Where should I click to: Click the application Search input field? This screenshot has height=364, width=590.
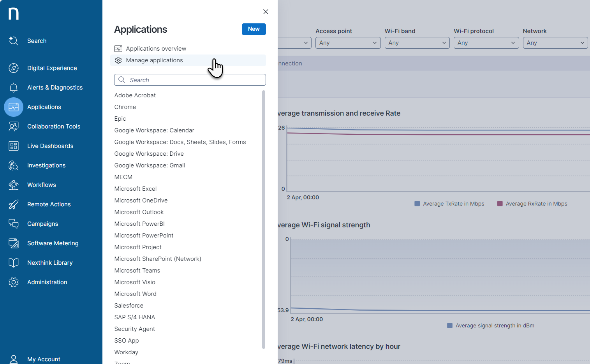pos(190,80)
